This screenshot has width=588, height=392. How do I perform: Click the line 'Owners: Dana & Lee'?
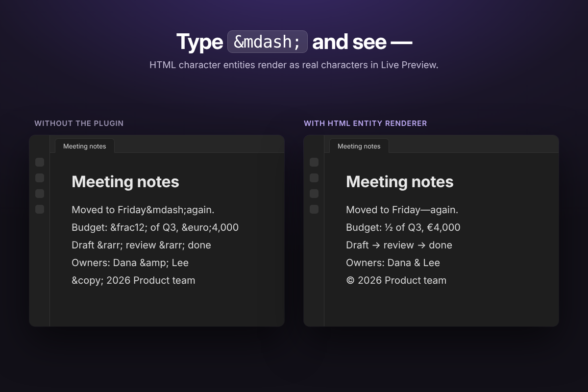(393, 263)
